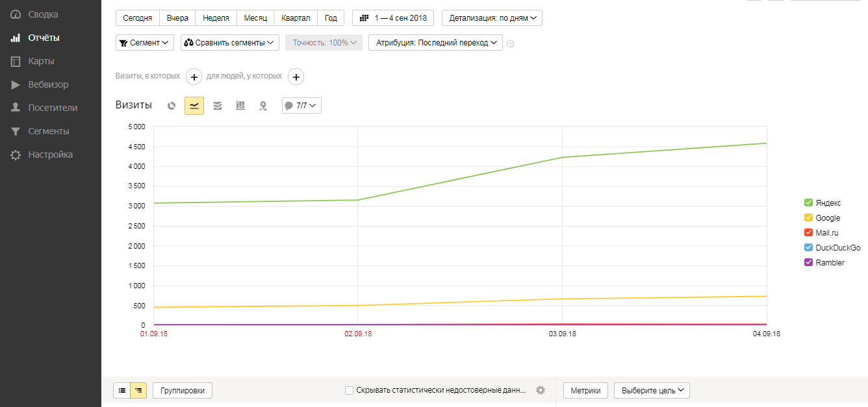Click the Группировки button

(183, 390)
